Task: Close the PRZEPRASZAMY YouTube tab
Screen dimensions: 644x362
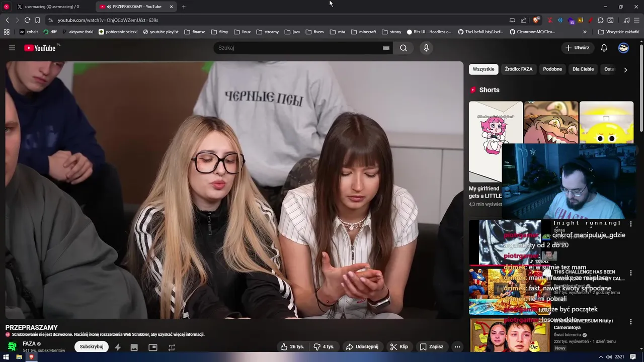Action: (x=171, y=7)
